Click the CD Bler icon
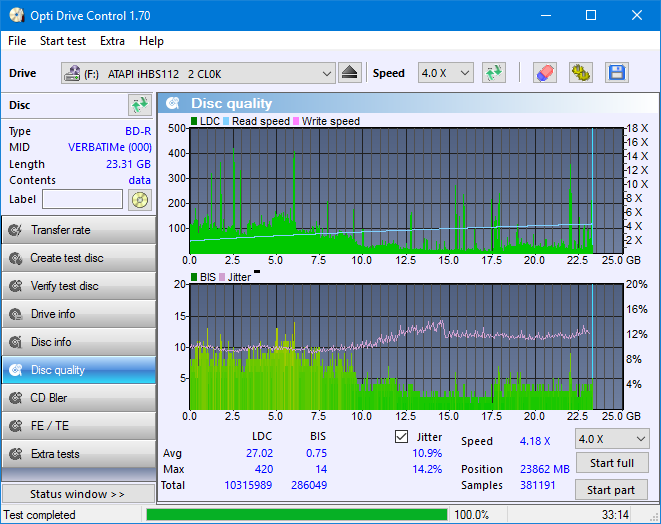Screen dimensions: 661x524 pos(16,398)
